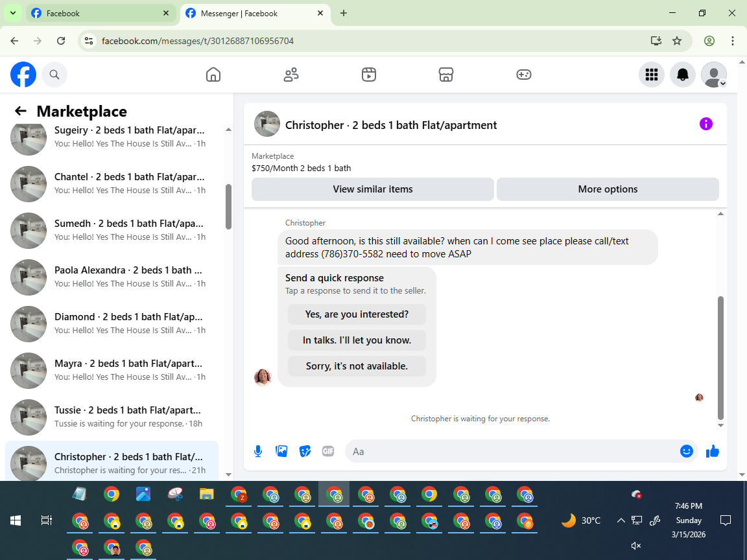Viewport: 747px width, 560px height.
Task: Go back with the Marketplace arrow
Action: (x=21, y=111)
